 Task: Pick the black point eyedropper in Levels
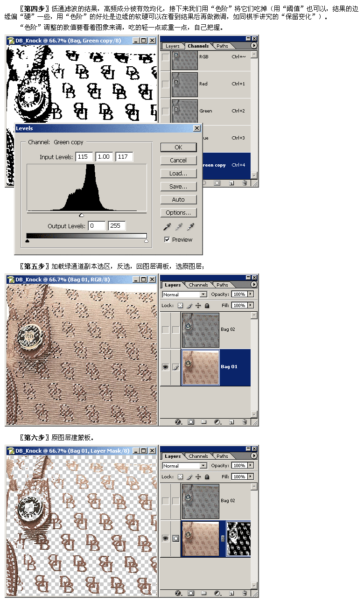(x=167, y=227)
